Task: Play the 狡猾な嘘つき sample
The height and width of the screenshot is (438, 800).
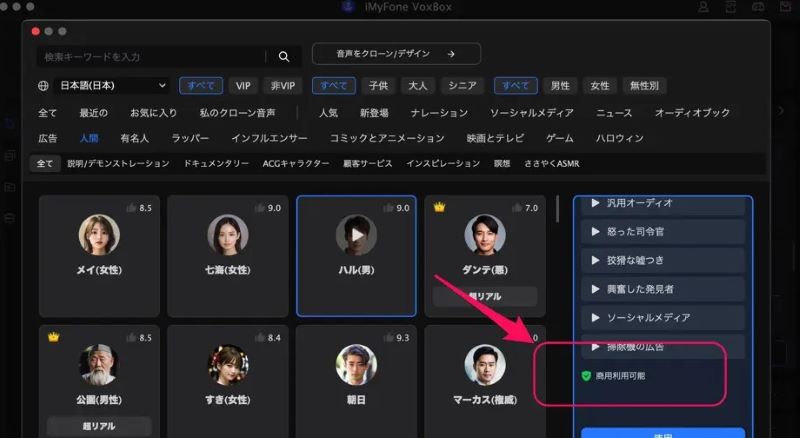Action: 595,260
